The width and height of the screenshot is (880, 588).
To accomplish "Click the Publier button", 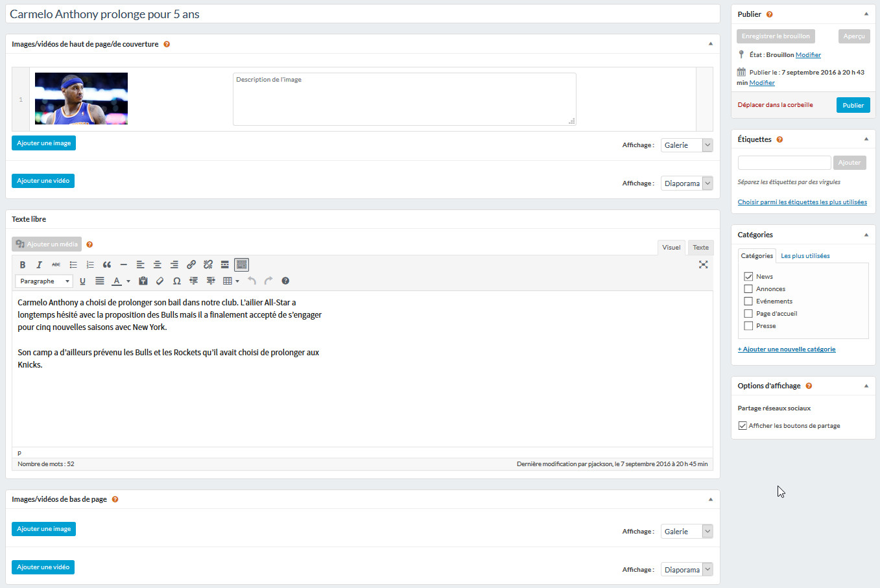I will pos(853,105).
